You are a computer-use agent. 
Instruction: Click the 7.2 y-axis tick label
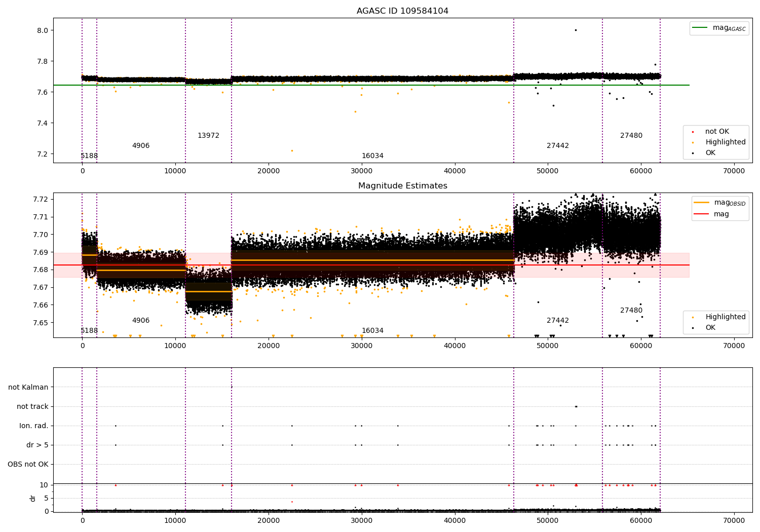click(x=42, y=154)
